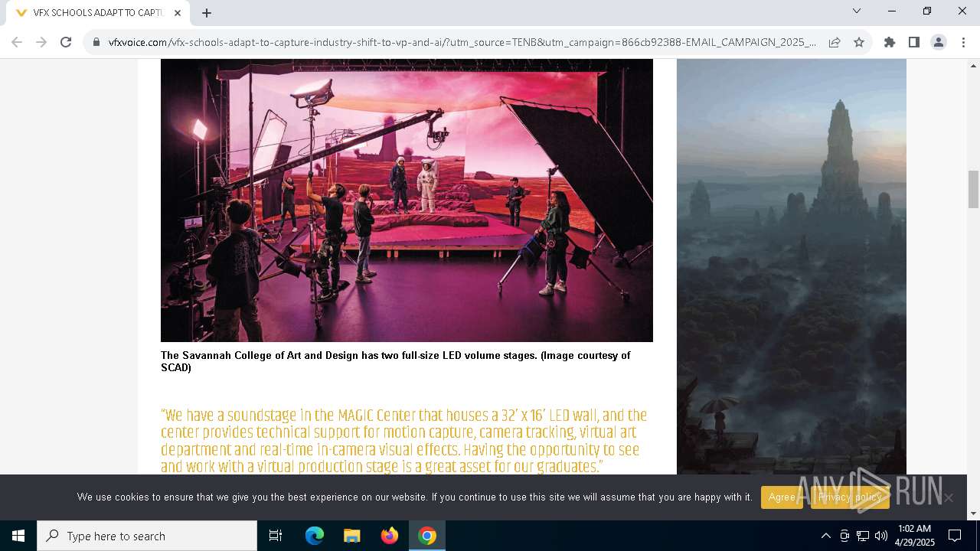
Task: Open Task View on the taskbar
Action: pos(276,536)
